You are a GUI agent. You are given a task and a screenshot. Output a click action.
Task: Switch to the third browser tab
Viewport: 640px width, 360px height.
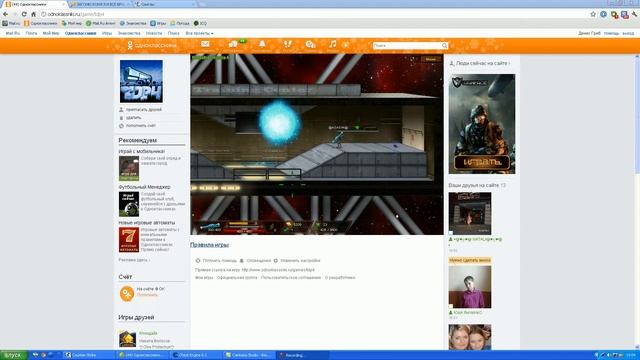pyautogui.click(x=164, y=4)
